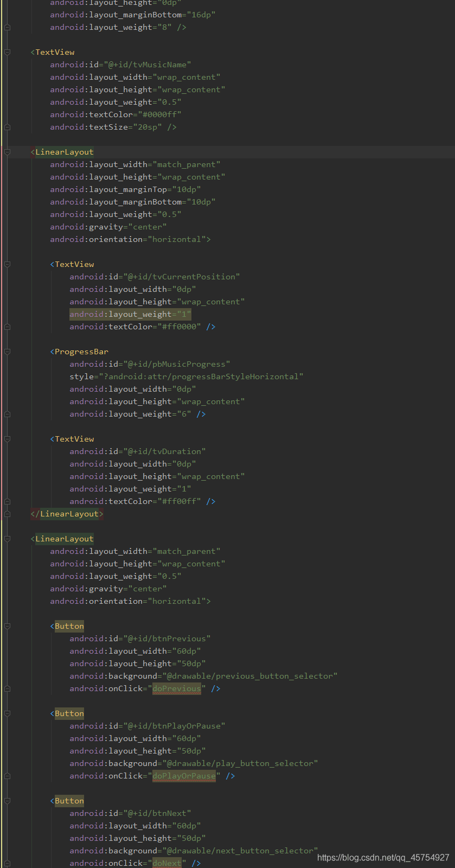Screen dimensions: 455x868
Task: Click the play_button_selector drawable reference
Action: (240, 763)
